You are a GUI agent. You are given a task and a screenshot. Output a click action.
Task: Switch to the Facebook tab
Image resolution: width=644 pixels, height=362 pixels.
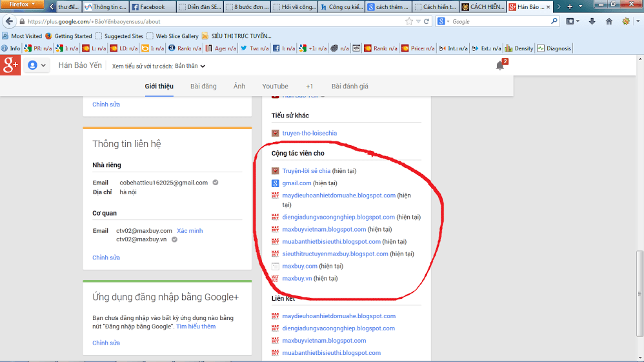click(x=153, y=7)
